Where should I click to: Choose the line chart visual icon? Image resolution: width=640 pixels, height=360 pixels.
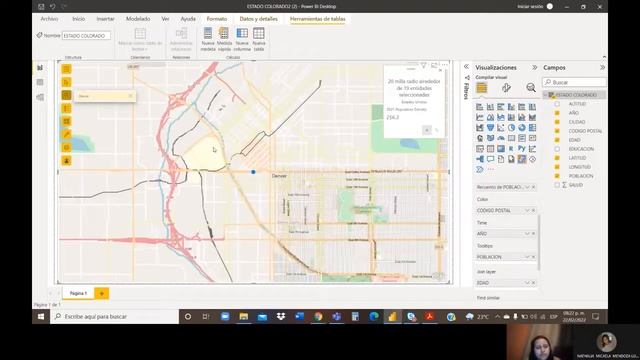pos(480,118)
